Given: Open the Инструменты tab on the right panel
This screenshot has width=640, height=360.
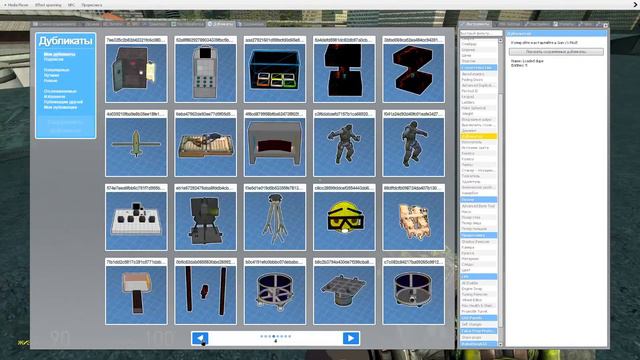Looking at the screenshot, I should coord(476,24).
